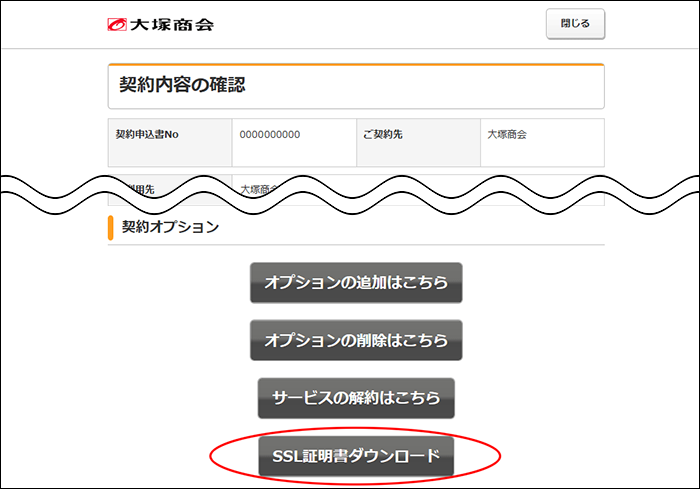Open オプションの削除はこちら
Viewport: 700px width, 489px height.
point(355,340)
